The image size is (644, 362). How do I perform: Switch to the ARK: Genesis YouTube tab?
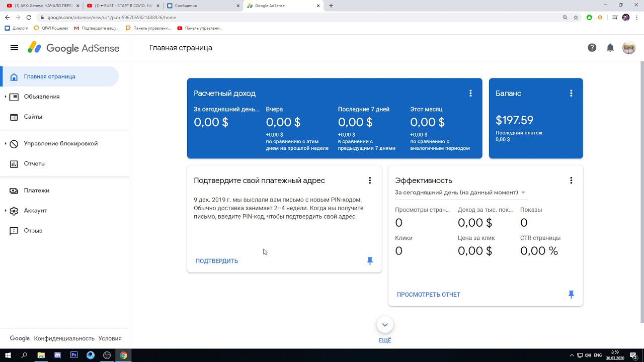42,6
